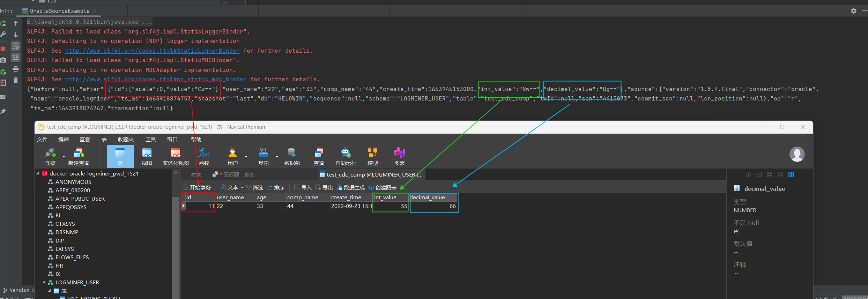
Task: Switch to test_cdc_comp @LOGMINER_USER tab
Action: (x=371, y=175)
